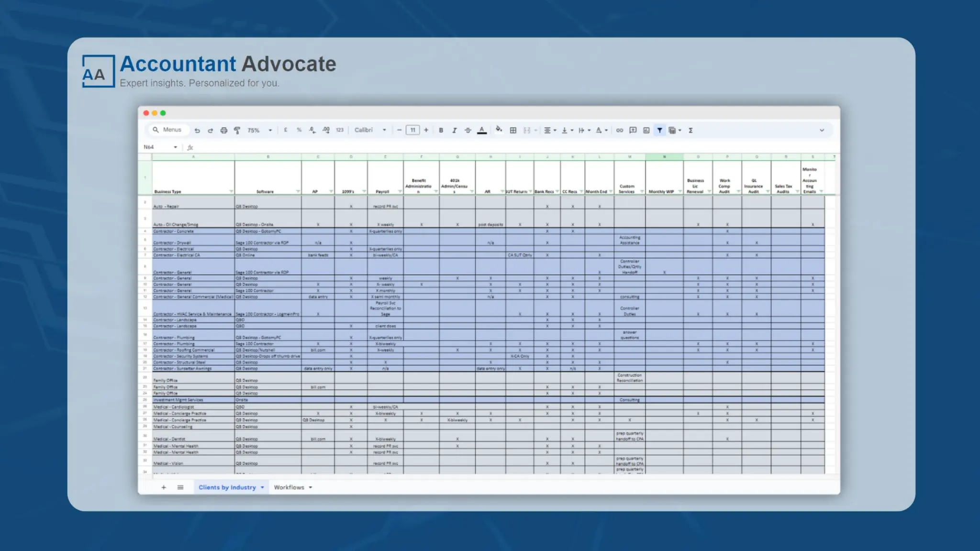Click the functions sigma icon
The height and width of the screenshot is (551, 980).
point(690,130)
